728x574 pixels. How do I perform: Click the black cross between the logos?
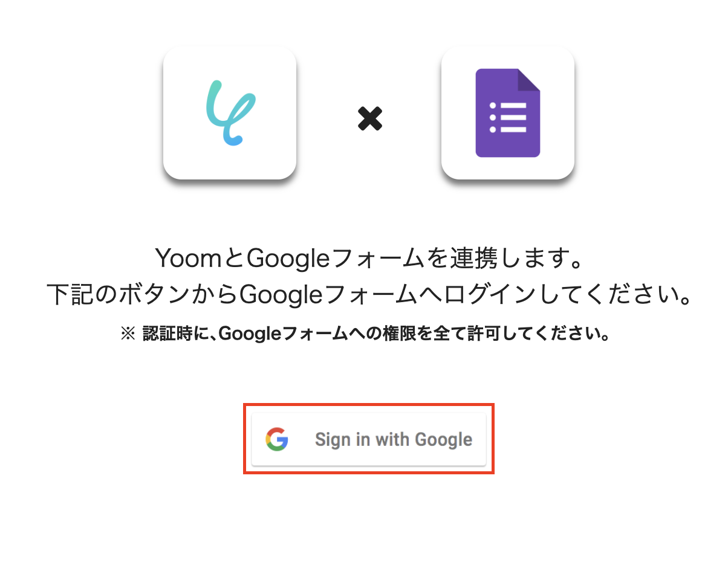click(x=369, y=119)
